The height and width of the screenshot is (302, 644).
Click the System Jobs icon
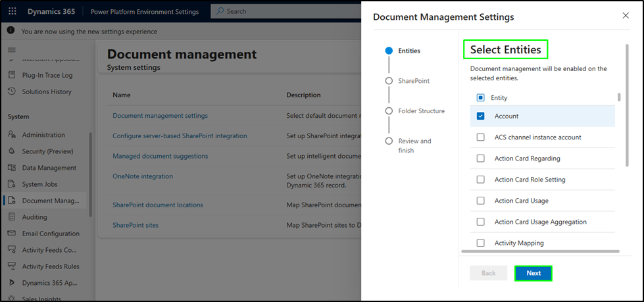(x=12, y=184)
